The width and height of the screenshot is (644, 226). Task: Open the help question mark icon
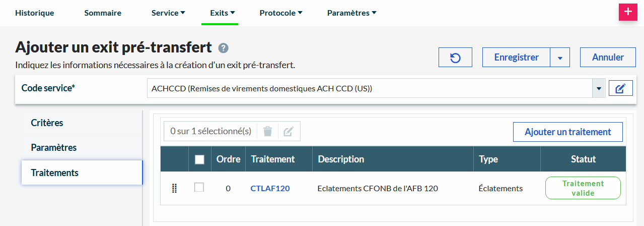[x=224, y=48]
